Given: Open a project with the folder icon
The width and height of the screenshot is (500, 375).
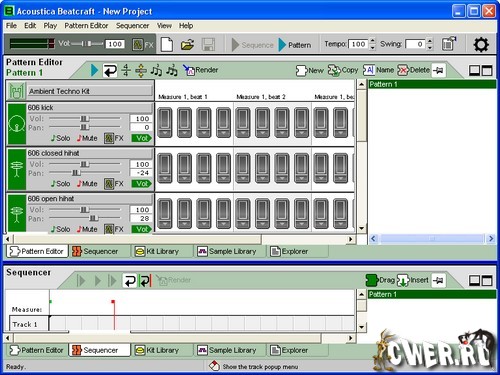Looking at the screenshot, I should [x=188, y=44].
